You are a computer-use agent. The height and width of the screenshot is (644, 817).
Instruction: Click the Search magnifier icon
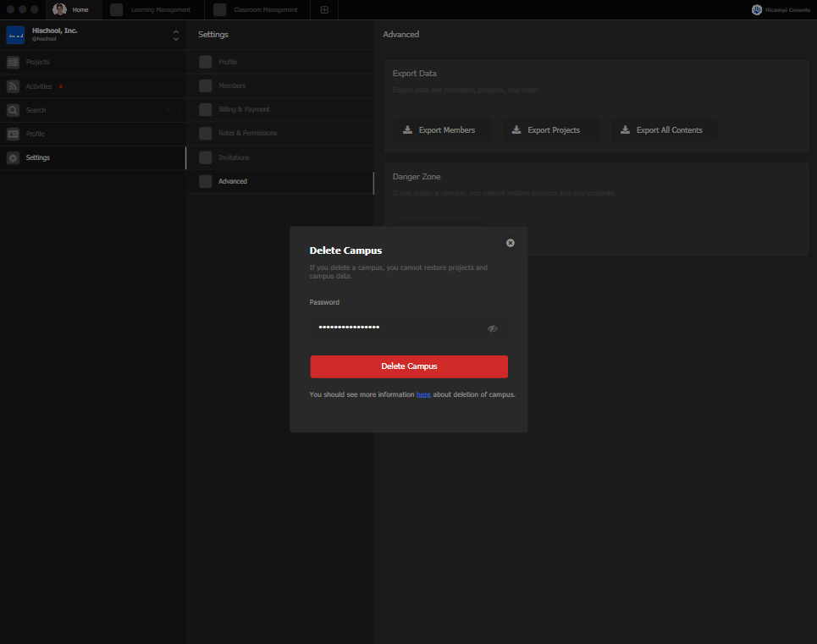click(x=13, y=110)
